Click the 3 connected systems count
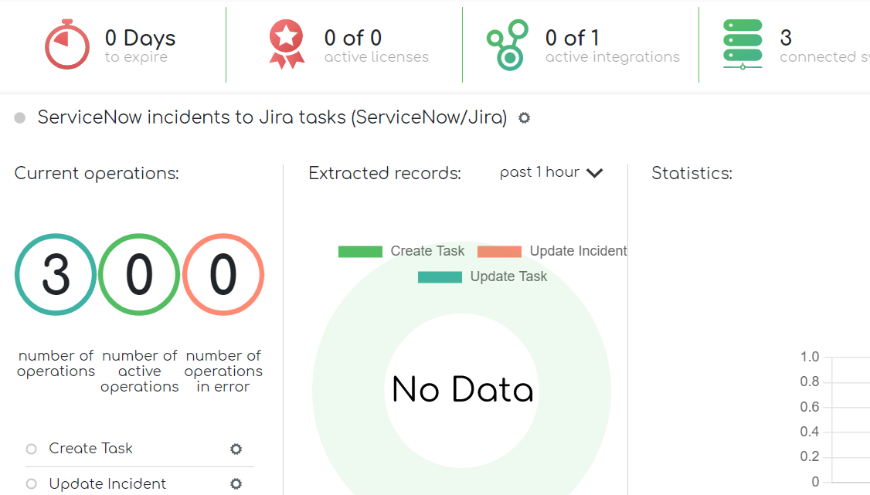 [786, 38]
